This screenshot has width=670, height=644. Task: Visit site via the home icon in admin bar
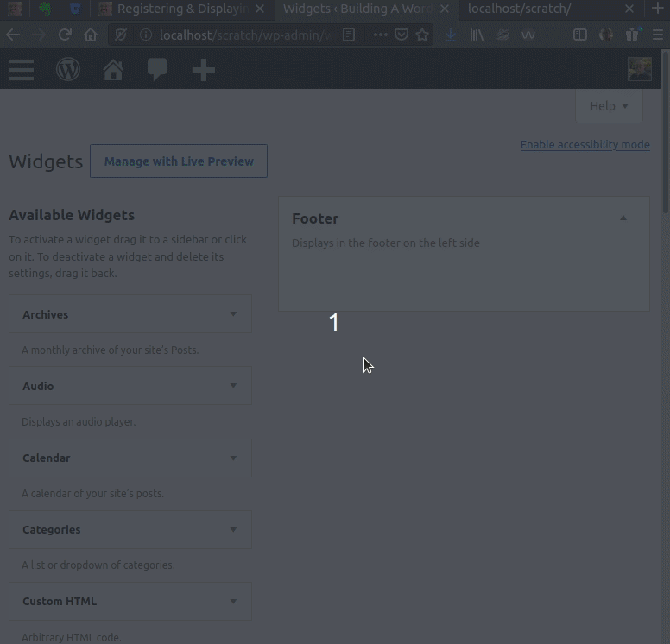coord(113,70)
